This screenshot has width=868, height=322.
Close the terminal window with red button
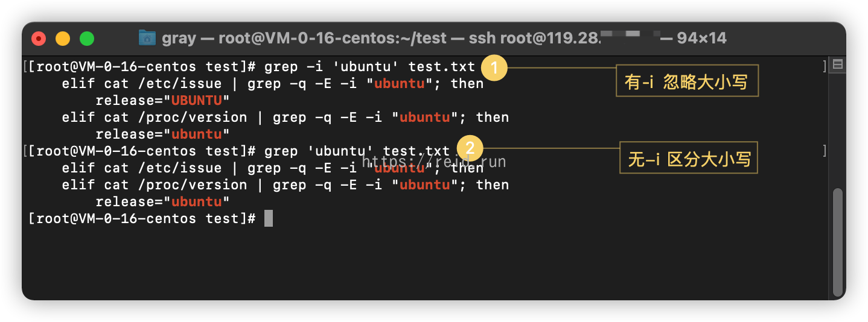[39, 39]
